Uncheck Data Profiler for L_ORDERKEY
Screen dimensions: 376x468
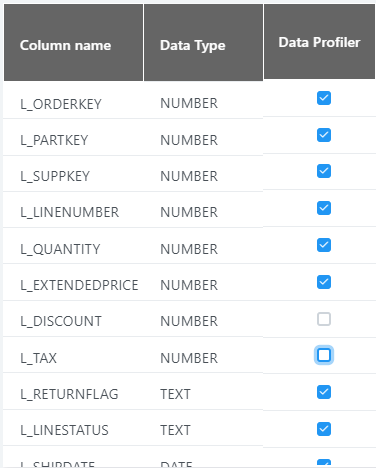[x=324, y=98]
